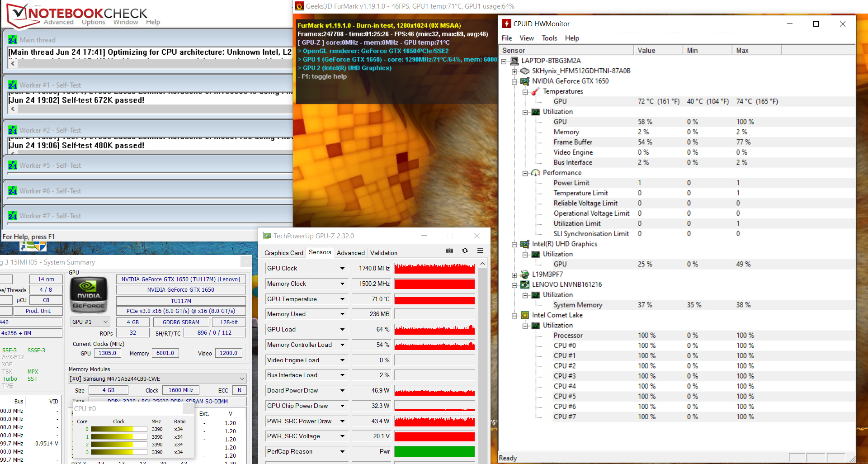Click the Min column header in HWMonitor
Screen dimensions: 868x464
click(708, 50)
